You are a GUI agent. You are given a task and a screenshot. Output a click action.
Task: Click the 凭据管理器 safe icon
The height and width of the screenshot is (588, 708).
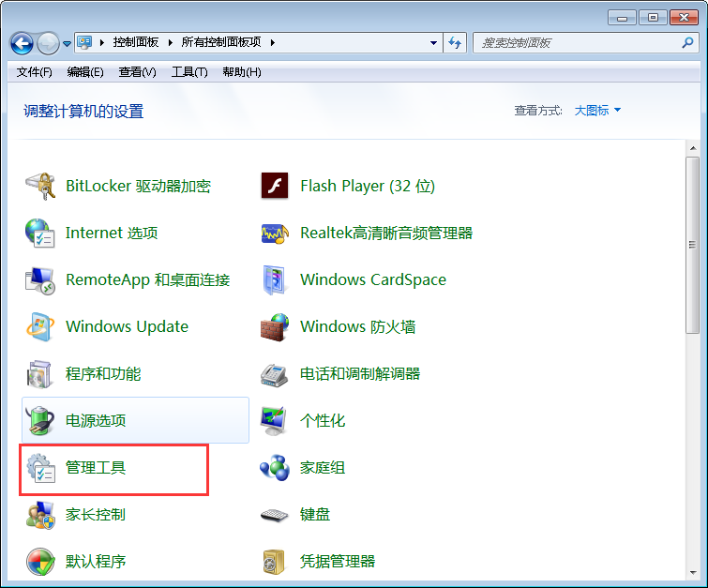coord(274,562)
